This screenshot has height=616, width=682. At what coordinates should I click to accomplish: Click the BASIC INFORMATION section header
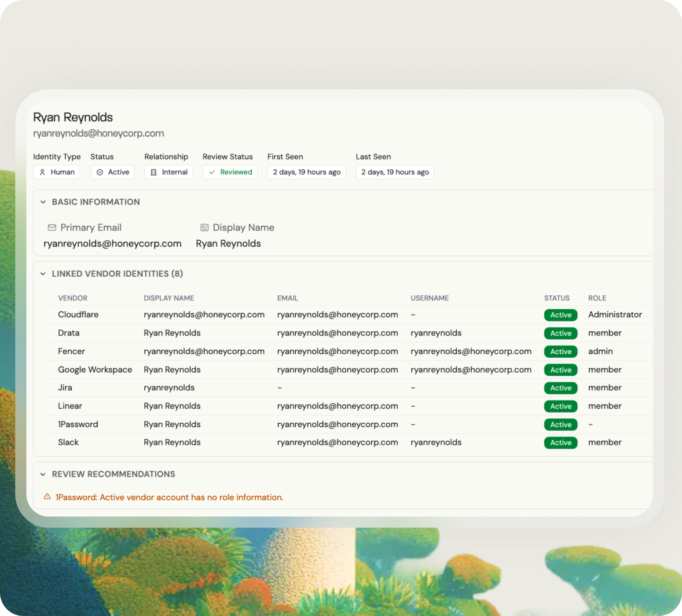(x=96, y=202)
